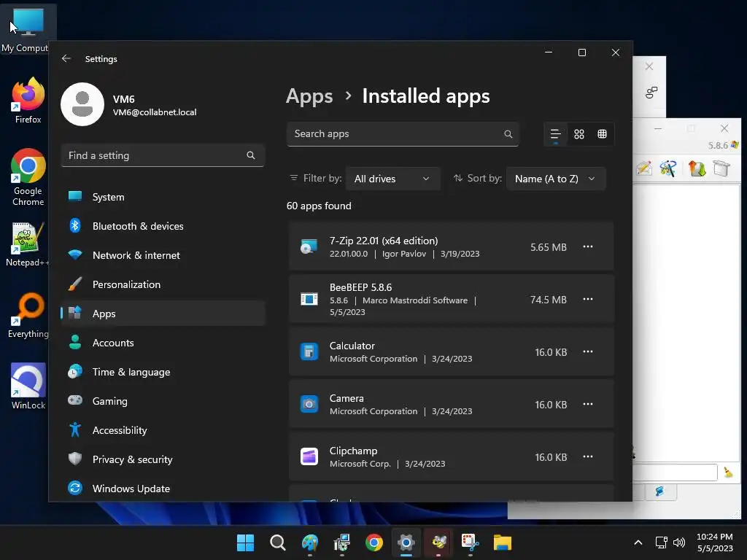The width and height of the screenshot is (747, 560).
Task: Open more options for Calculator
Action: pyautogui.click(x=588, y=351)
